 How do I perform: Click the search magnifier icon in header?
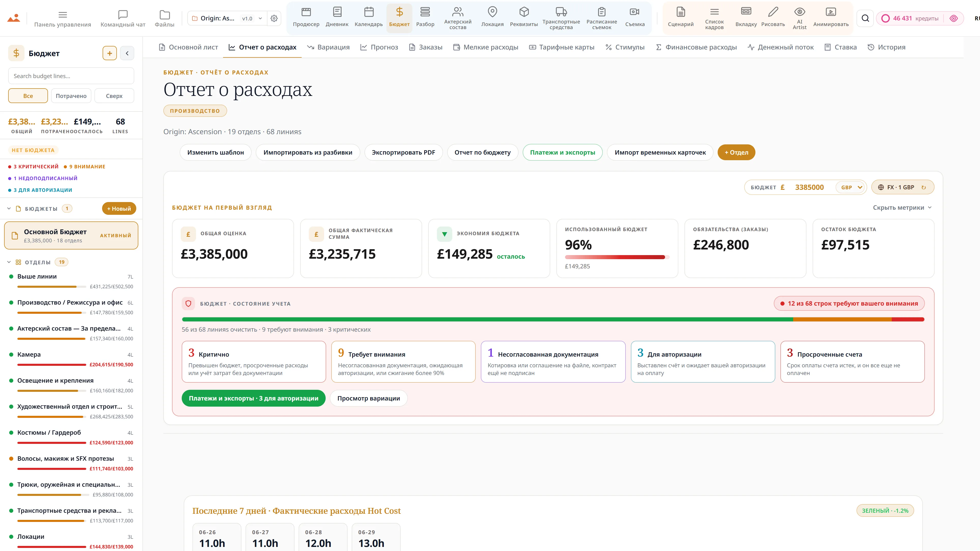pos(865,18)
